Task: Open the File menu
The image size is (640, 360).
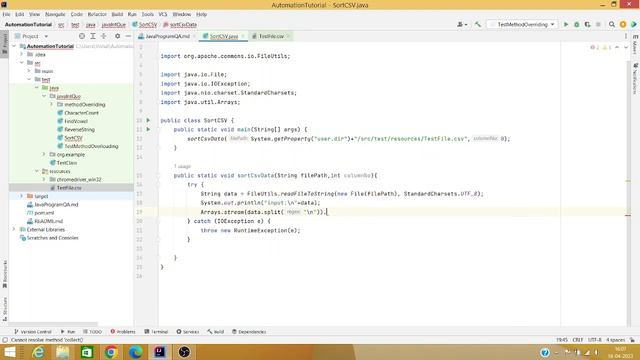Action: click(x=7, y=14)
